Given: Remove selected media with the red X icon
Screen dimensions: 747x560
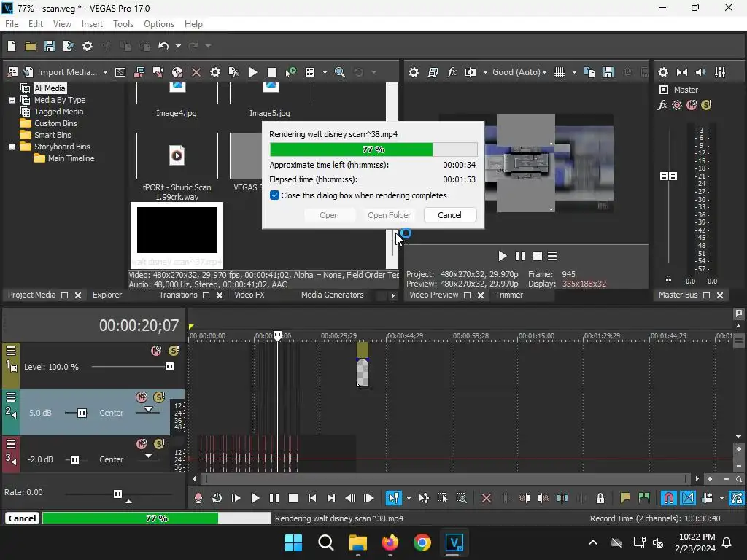Looking at the screenshot, I should tap(196, 72).
